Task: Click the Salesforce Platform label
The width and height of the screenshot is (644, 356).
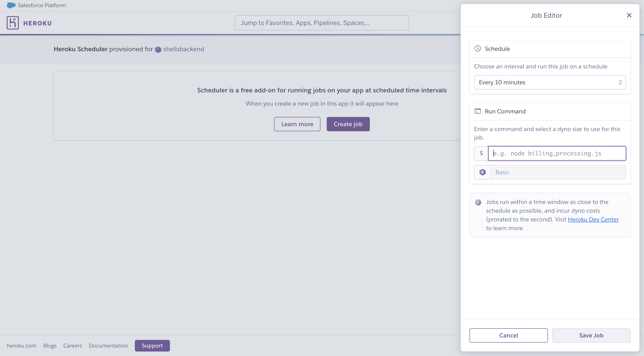Action: point(42,5)
